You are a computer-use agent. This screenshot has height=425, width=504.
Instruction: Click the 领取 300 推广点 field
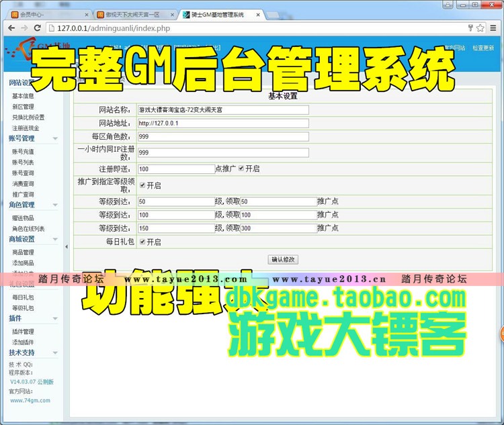pyautogui.click(x=279, y=228)
